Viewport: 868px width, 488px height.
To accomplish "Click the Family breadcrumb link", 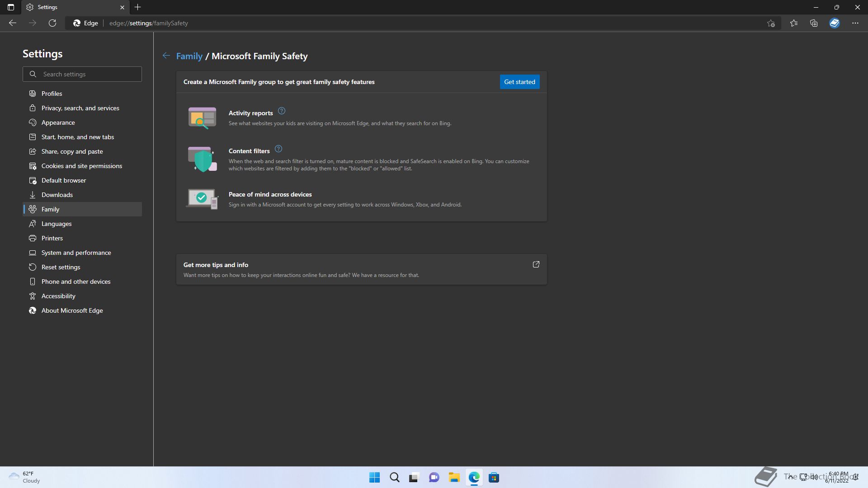I will 189,56.
